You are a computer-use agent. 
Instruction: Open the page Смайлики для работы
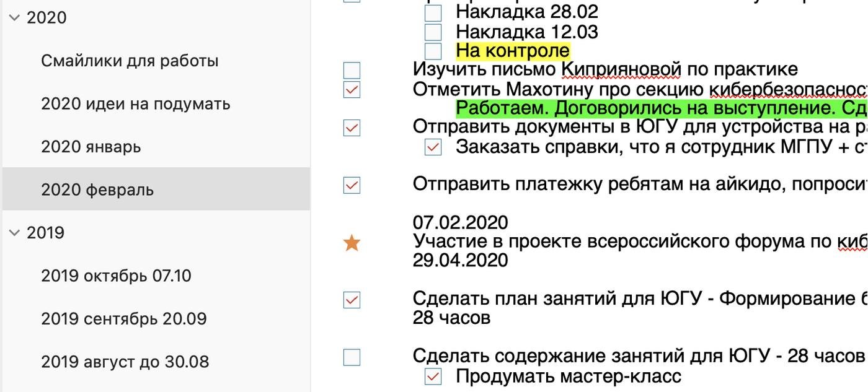pyautogui.click(x=130, y=61)
